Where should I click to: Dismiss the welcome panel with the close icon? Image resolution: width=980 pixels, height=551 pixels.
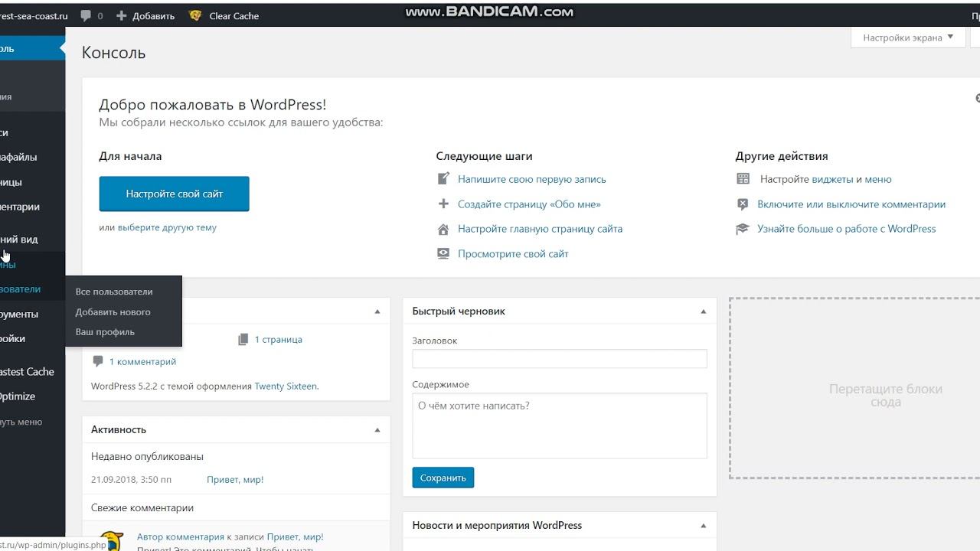click(977, 98)
